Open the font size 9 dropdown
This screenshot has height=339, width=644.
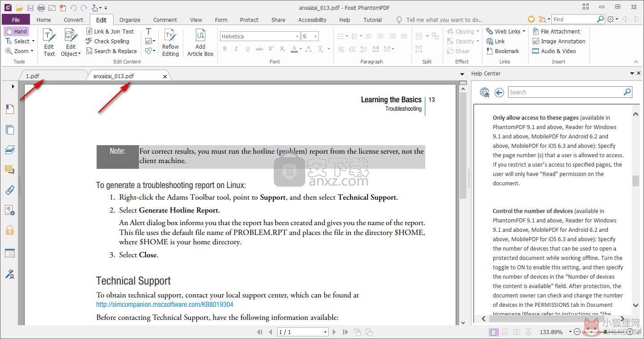coord(316,36)
